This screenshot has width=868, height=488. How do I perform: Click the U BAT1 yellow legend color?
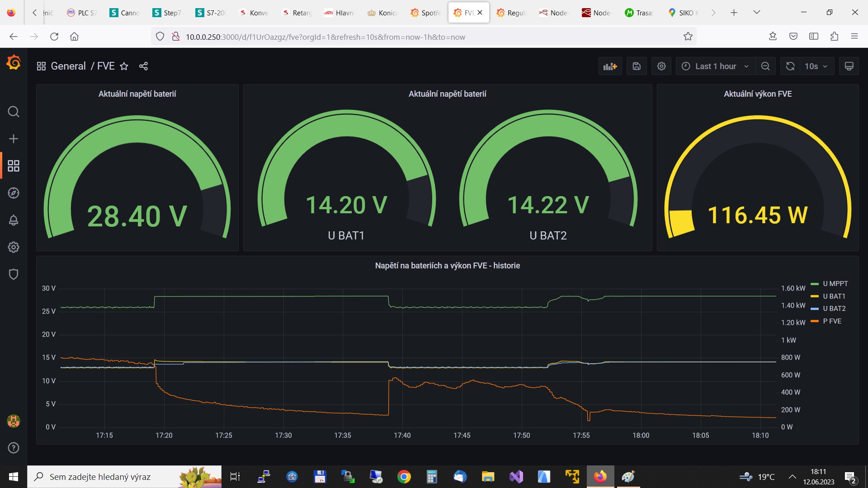pos(815,296)
